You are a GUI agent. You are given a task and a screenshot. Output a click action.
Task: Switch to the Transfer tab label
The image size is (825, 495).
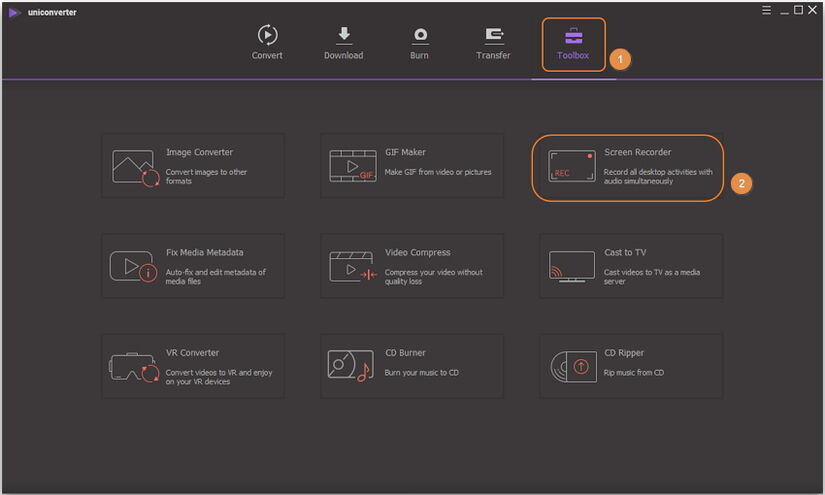[494, 55]
